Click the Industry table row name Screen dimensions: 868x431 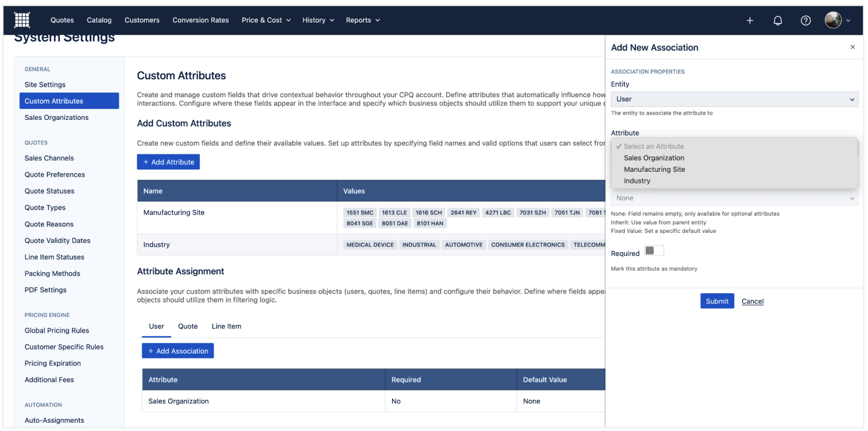point(157,244)
